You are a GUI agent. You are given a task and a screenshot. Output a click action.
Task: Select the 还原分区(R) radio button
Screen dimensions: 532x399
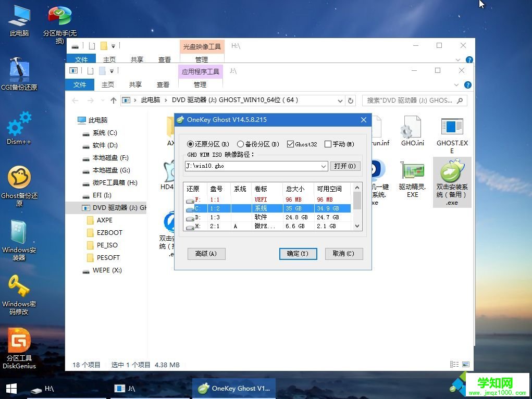191,144
